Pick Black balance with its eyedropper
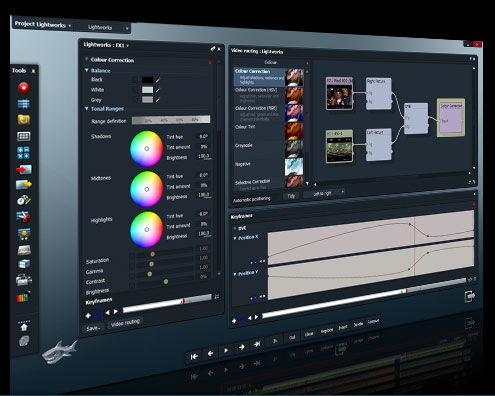The image size is (495, 396). [x=158, y=80]
